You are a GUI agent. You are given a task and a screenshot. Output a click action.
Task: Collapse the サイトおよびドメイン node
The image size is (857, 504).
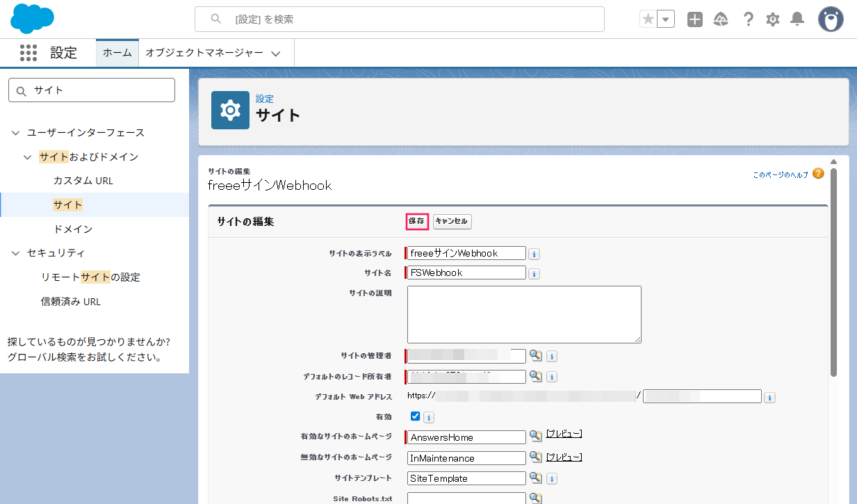click(28, 157)
